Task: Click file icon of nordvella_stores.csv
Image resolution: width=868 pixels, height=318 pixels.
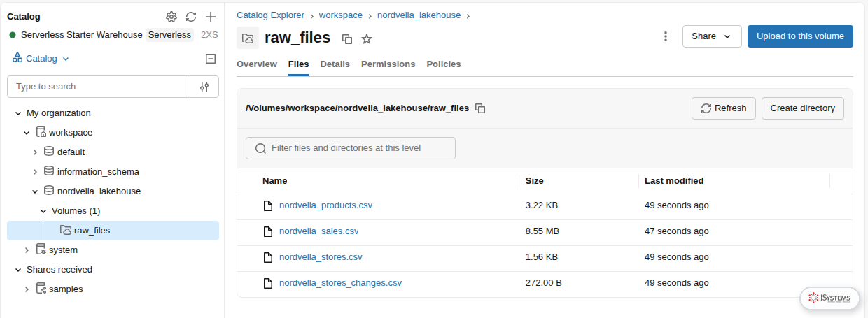Action: pos(267,257)
